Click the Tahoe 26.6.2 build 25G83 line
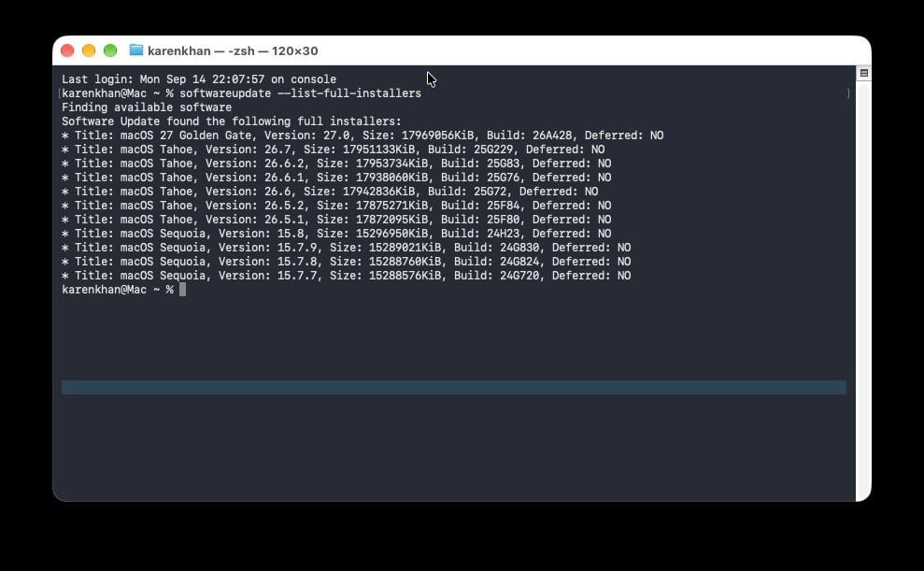Viewport: 924px width, 571px height. pyautogui.click(x=336, y=164)
